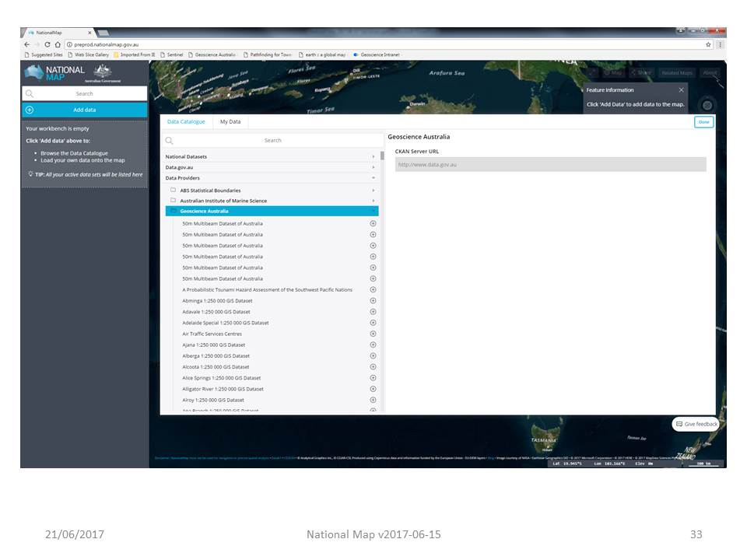The width and height of the screenshot is (747, 560).
Task: Collapse the Geoscience Australia folder
Action: point(373,211)
